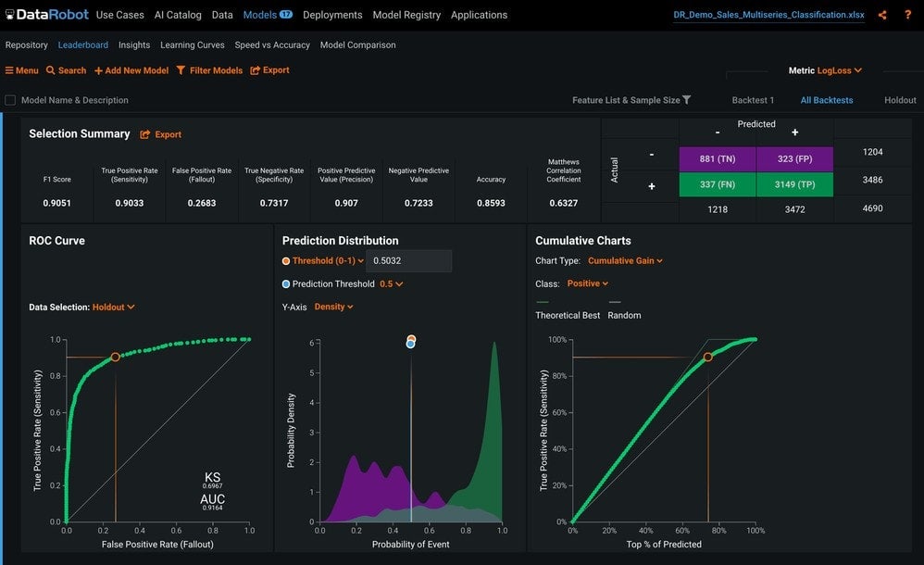Click the 881 (TN) confusion matrix cell
This screenshot has width=924, height=565.
click(718, 158)
